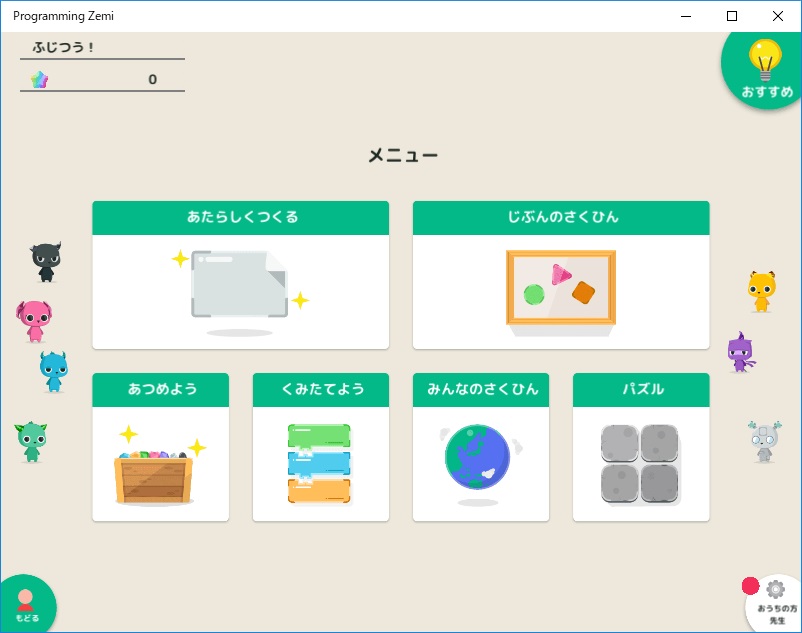The height and width of the screenshot is (633, 802).
Task: Open the あたらしくつくる menu card
Action: click(240, 275)
